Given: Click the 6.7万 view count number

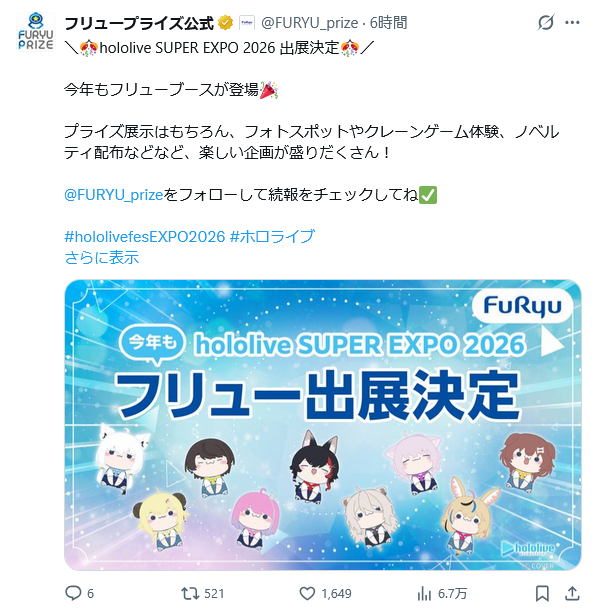Looking at the screenshot, I should [x=452, y=593].
